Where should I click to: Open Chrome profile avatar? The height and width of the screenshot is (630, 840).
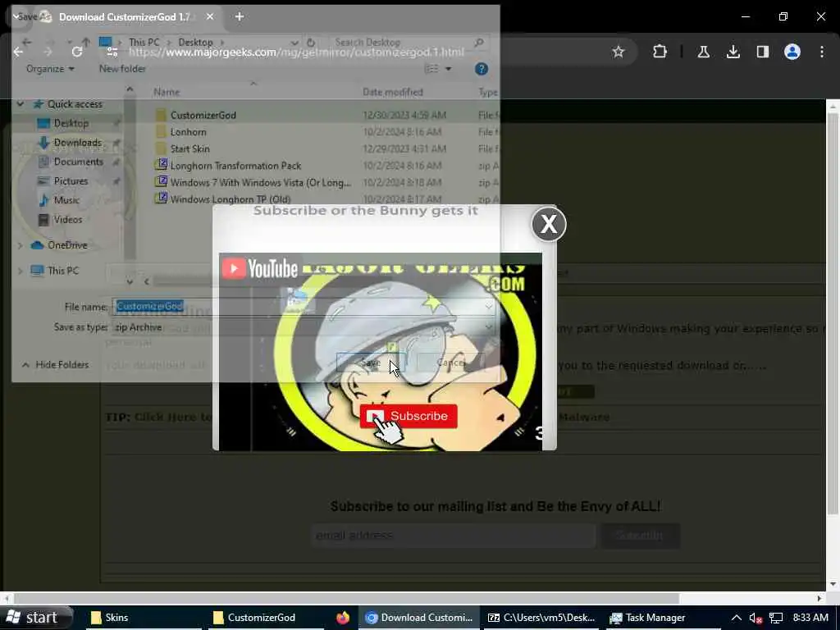pos(792,52)
